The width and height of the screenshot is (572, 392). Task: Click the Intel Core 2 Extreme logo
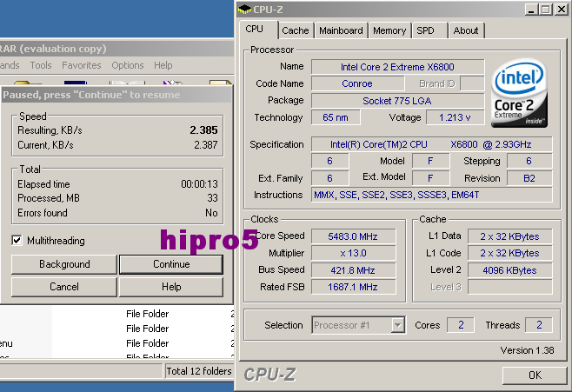520,94
